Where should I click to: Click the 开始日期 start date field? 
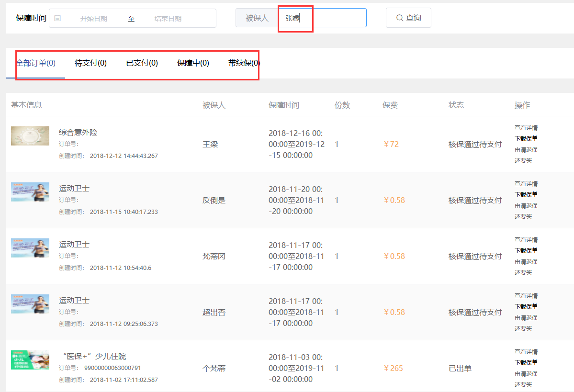point(94,19)
